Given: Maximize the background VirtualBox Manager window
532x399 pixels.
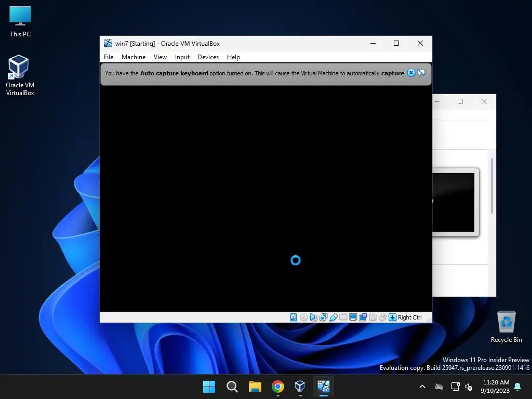Looking at the screenshot, I should click(x=460, y=101).
